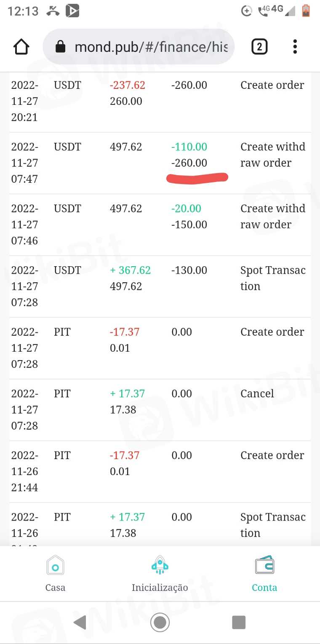This screenshot has width=320, height=644.
Task: Tap the +367.62 Spot Transaction amount
Action: point(130,270)
